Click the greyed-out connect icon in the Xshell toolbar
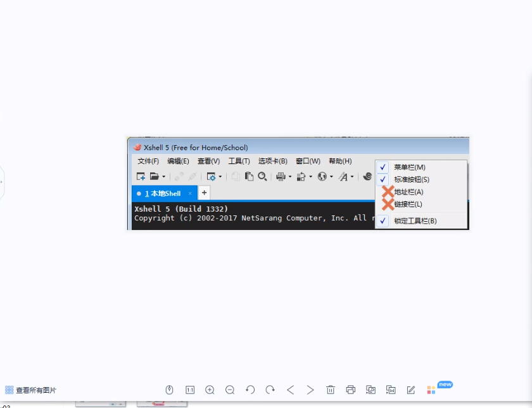 pyautogui.click(x=179, y=177)
